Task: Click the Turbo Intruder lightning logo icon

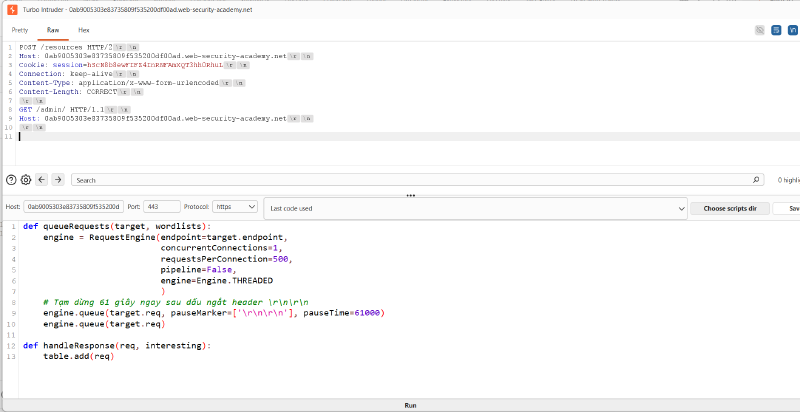Action: pyautogui.click(x=13, y=9)
